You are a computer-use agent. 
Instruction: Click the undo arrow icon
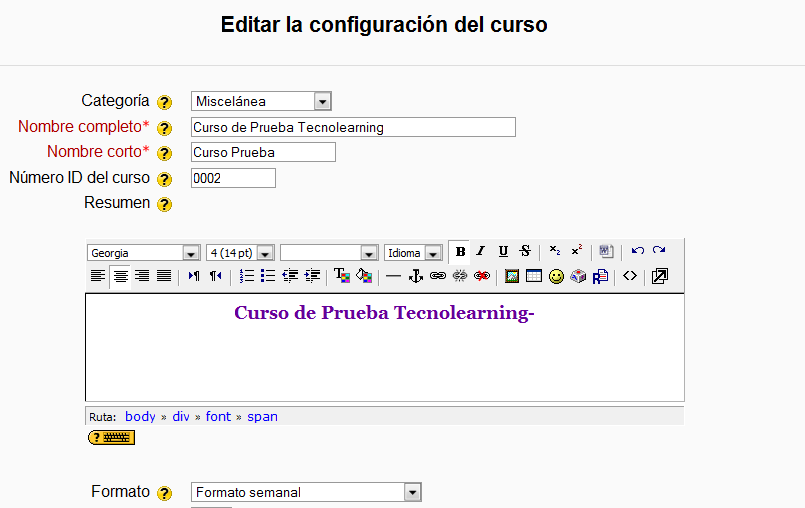tap(637, 251)
